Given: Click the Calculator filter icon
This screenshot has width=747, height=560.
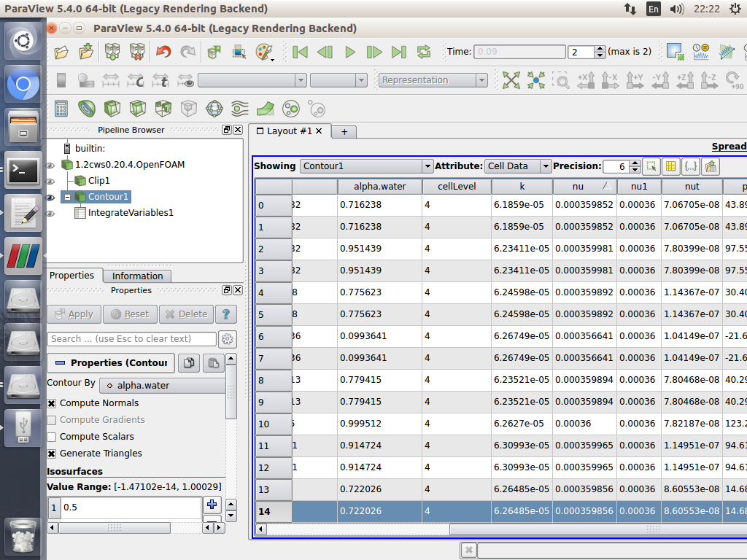Looking at the screenshot, I should (61, 109).
